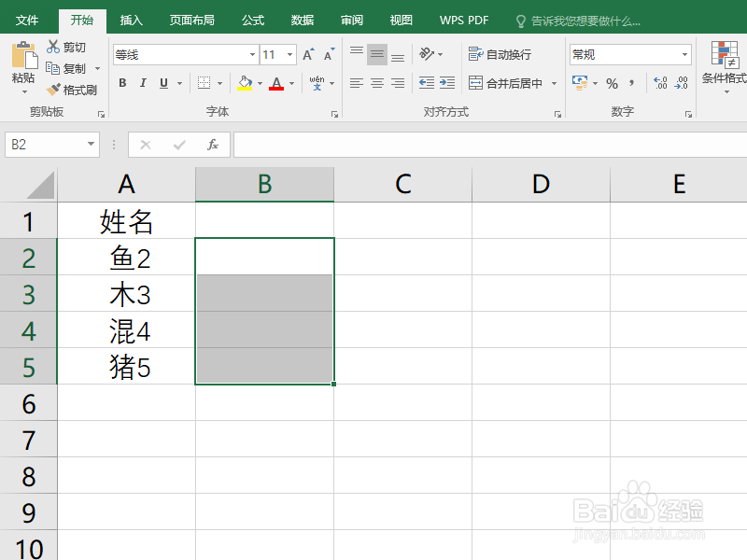Click the Paste clipboard icon

(23, 55)
